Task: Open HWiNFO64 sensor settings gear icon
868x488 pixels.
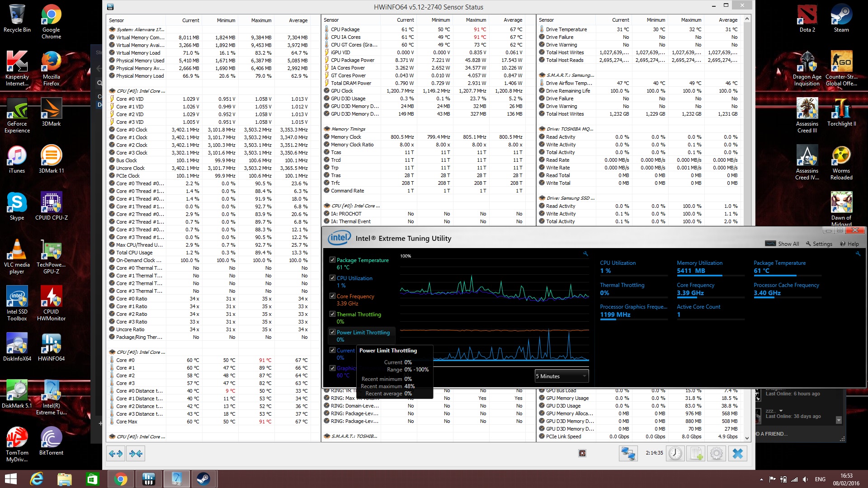Action: click(x=717, y=453)
